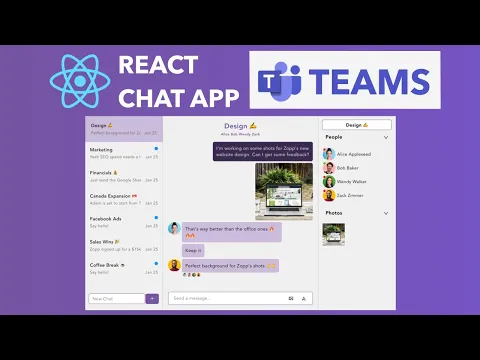Click Bob Baker's avatar in People list

pos(329,168)
